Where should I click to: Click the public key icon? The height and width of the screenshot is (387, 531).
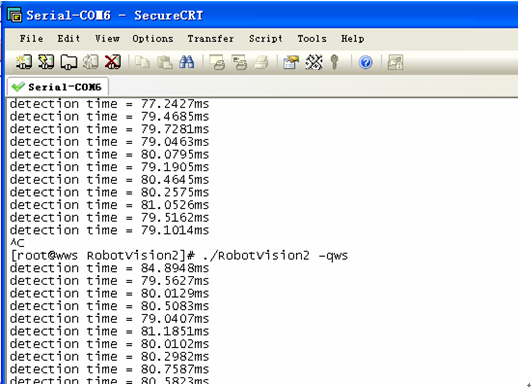335,62
